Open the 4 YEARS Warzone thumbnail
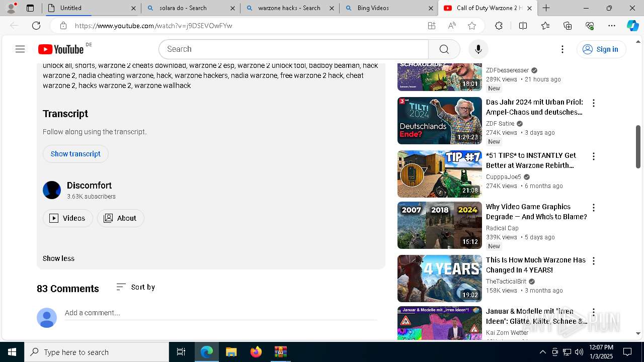 pyautogui.click(x=440, y=279)
